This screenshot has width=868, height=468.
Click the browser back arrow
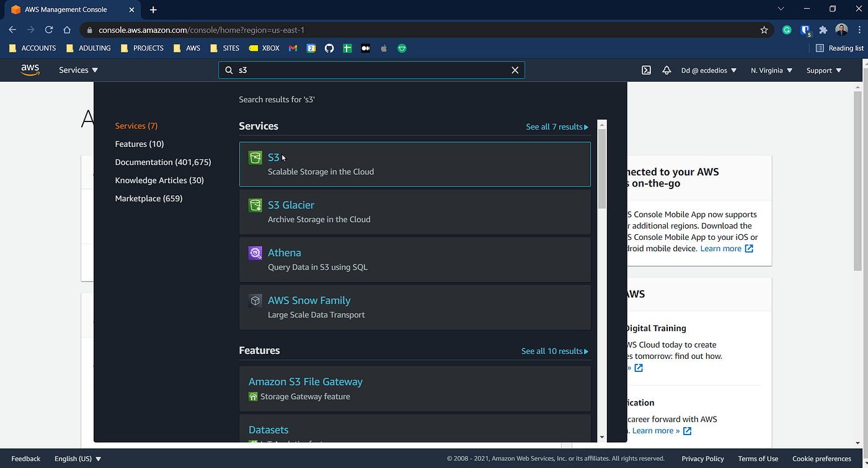pos(12,30)
